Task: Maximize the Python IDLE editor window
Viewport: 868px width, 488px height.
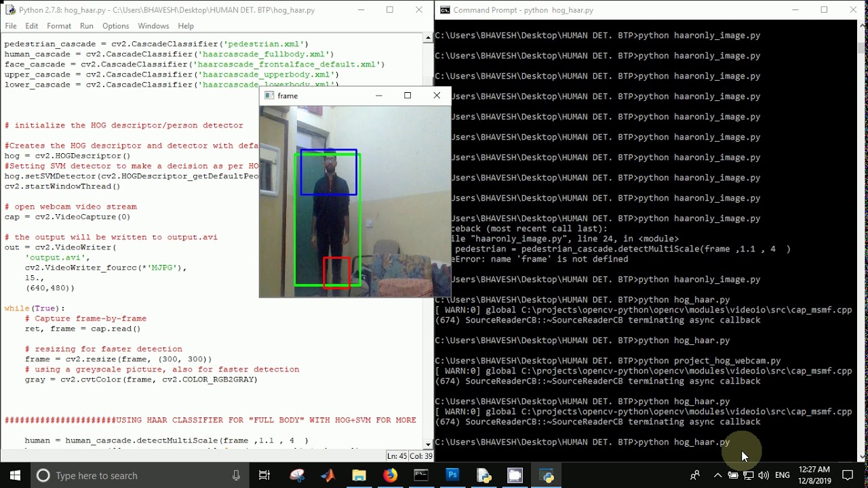Action: tap(389, 10)
